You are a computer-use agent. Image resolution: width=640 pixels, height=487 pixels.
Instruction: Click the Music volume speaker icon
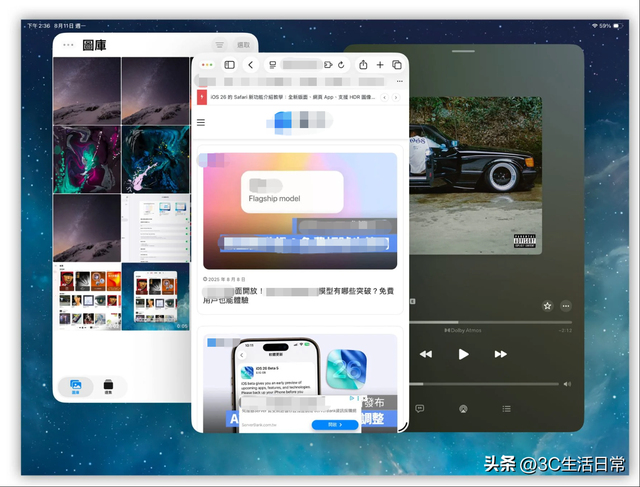coord(567,384)
